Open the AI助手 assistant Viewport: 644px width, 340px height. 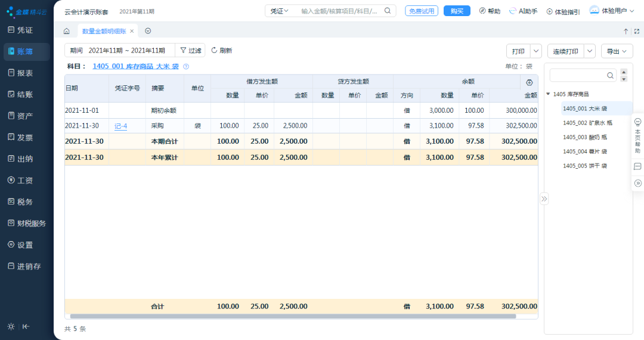click(x=524, y=11)
